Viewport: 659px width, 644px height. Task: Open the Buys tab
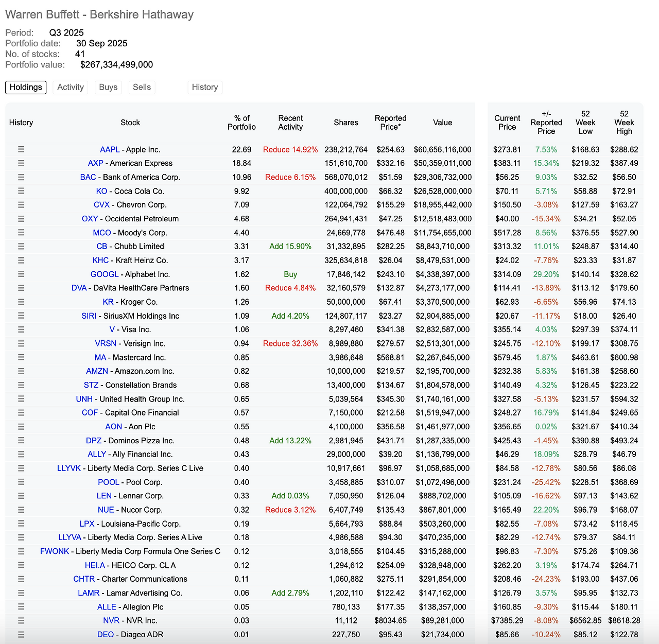pyautogui.click(x=108, y=88)
